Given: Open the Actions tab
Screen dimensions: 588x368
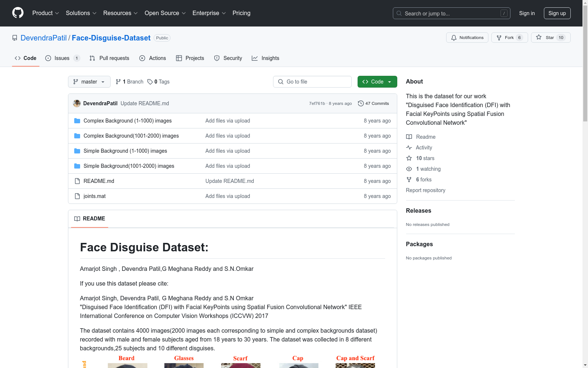Looking at the screenshot, I should point(153,58).
